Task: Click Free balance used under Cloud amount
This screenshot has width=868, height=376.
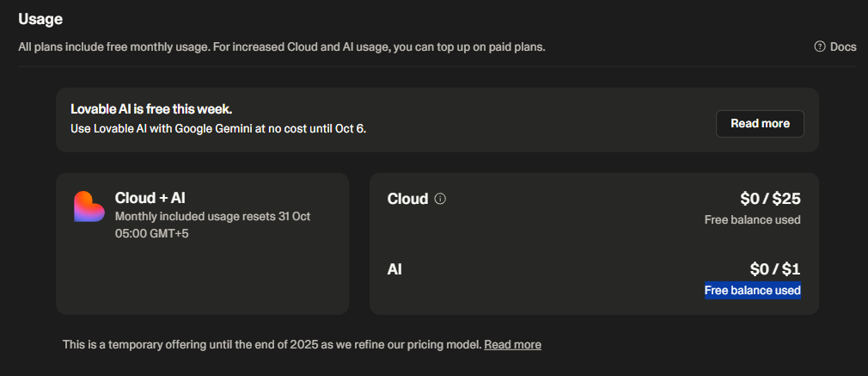Action: 752,219
